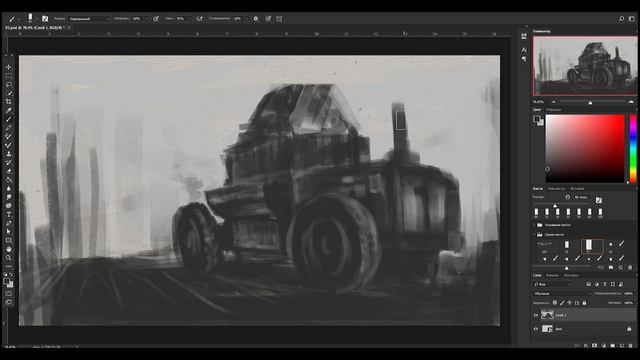Click the foreground color swatch in Color panel
Screen dimensions: 640x360
coord(536,119)
